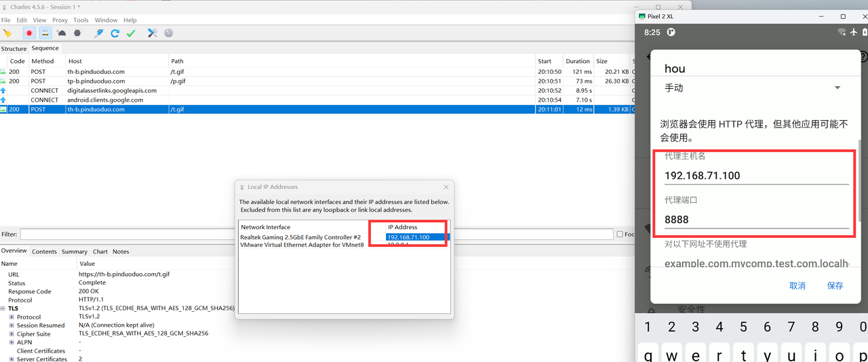Click Charles app icon in title bar
This screenshot has width=868, height=362.
pos(5,7)
